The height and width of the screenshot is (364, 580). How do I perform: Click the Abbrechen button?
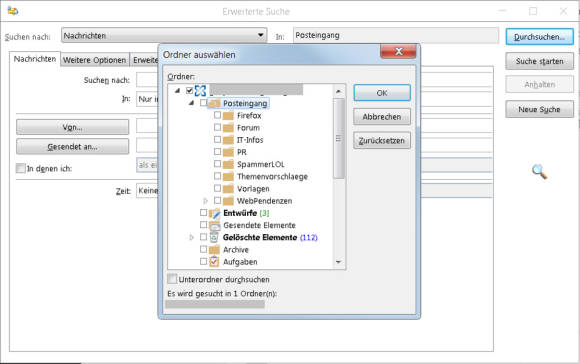[x=382, y=117]
